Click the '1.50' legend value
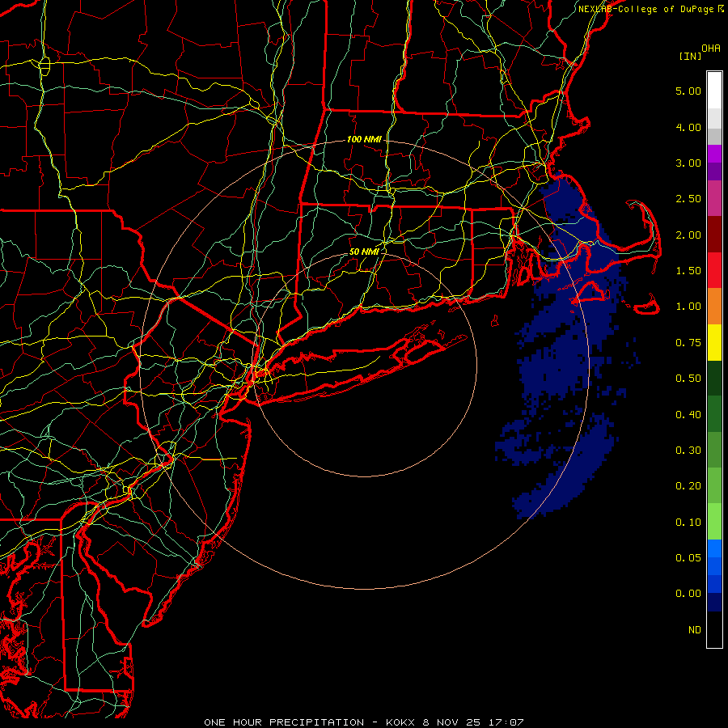This screenshot has height=728, width=728. point(688,271)
